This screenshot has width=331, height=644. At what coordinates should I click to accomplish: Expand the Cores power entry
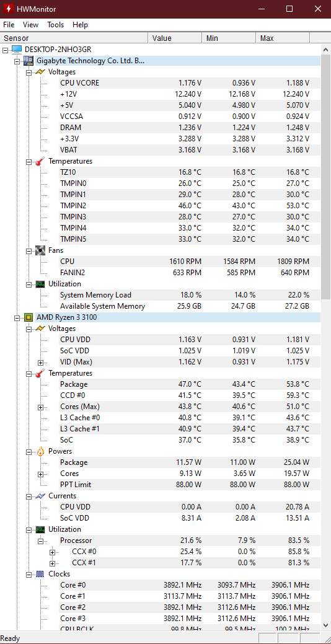tap(41, 474)
